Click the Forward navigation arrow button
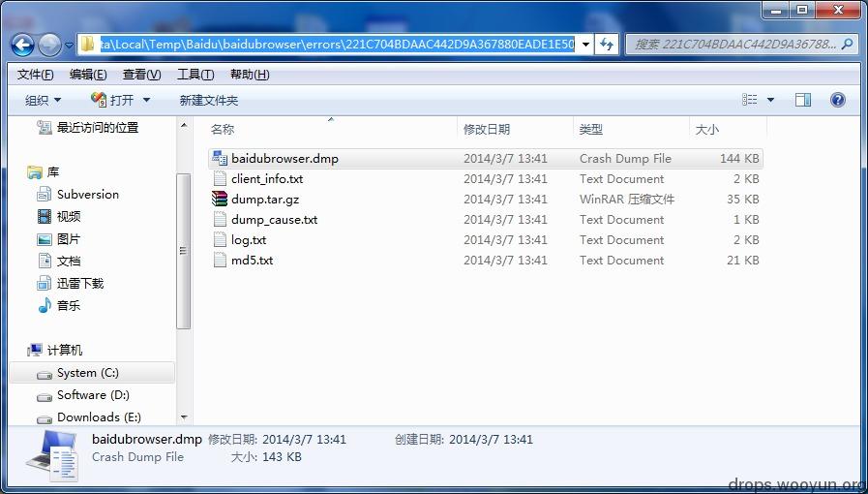The image size is (868, 494). [49, 45]
